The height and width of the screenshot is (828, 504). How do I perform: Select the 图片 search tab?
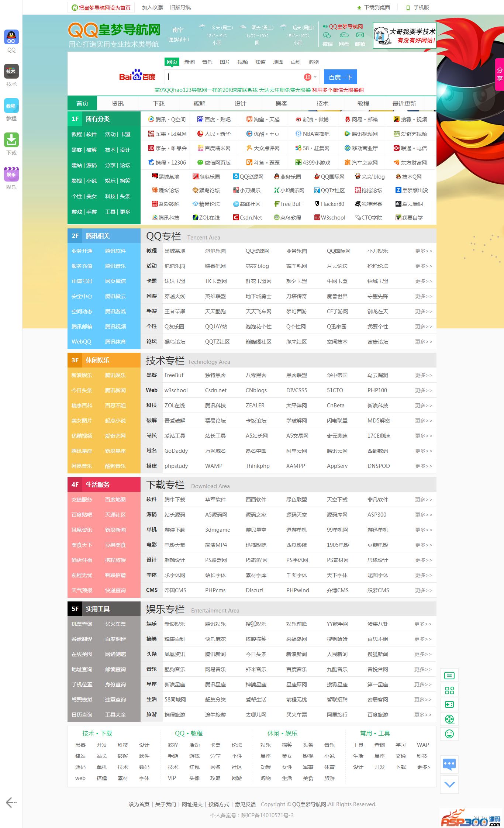[x=225, y=62]
